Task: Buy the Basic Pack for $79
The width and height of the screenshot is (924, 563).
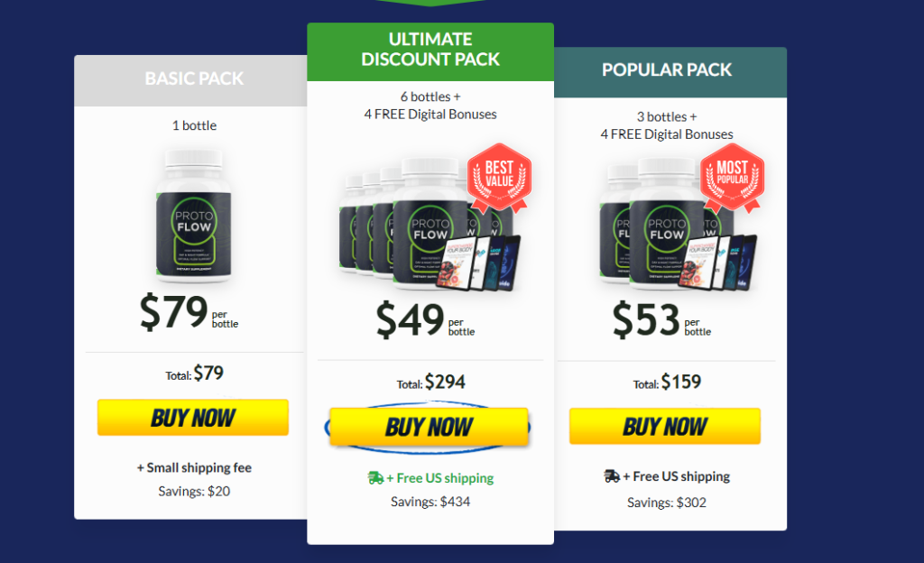Action: point(193,418)
